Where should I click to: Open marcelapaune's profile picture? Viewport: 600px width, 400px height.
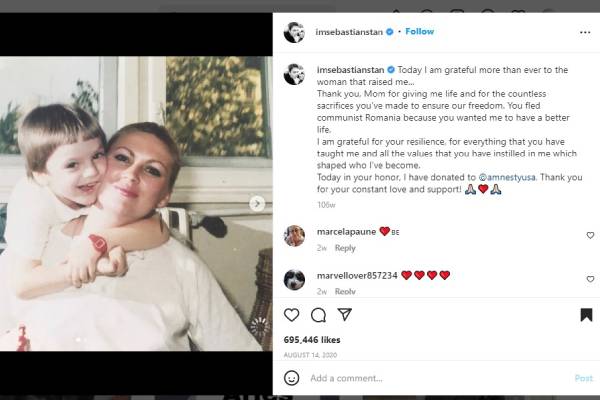pos(294,235)
